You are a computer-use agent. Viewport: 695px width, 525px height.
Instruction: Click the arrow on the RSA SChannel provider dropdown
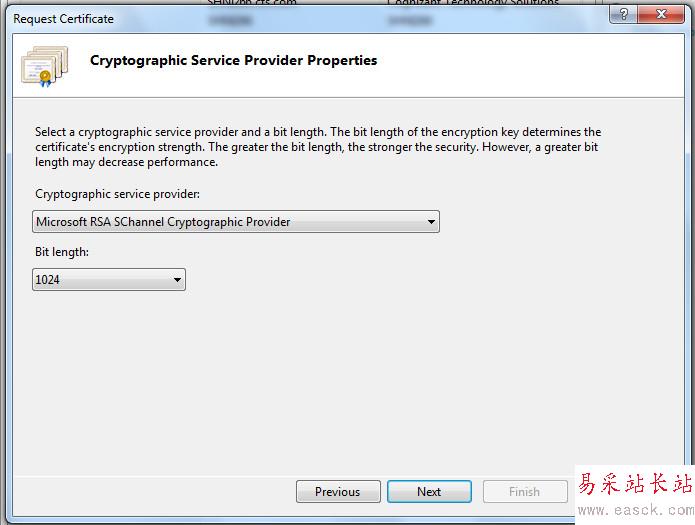pos(431,222)
